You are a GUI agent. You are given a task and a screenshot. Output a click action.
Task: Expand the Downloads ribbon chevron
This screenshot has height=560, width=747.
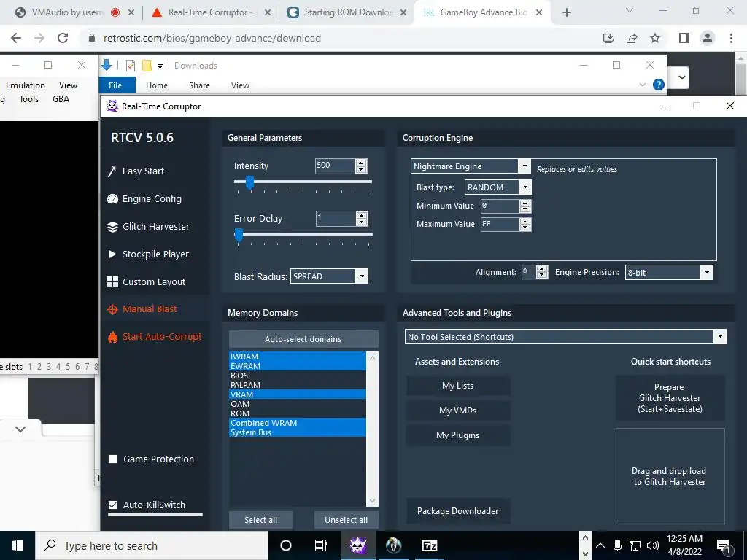(x=642, y=85)
